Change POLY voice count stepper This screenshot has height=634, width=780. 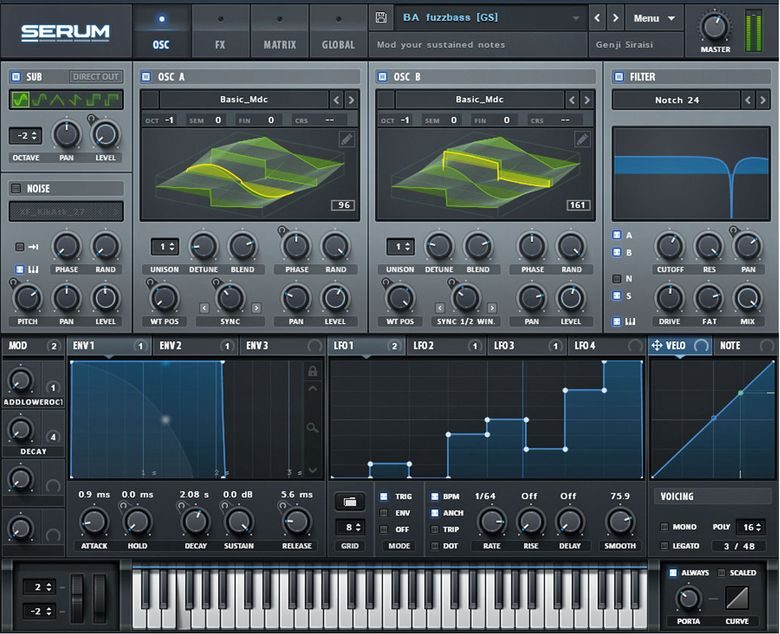point(752,527)
